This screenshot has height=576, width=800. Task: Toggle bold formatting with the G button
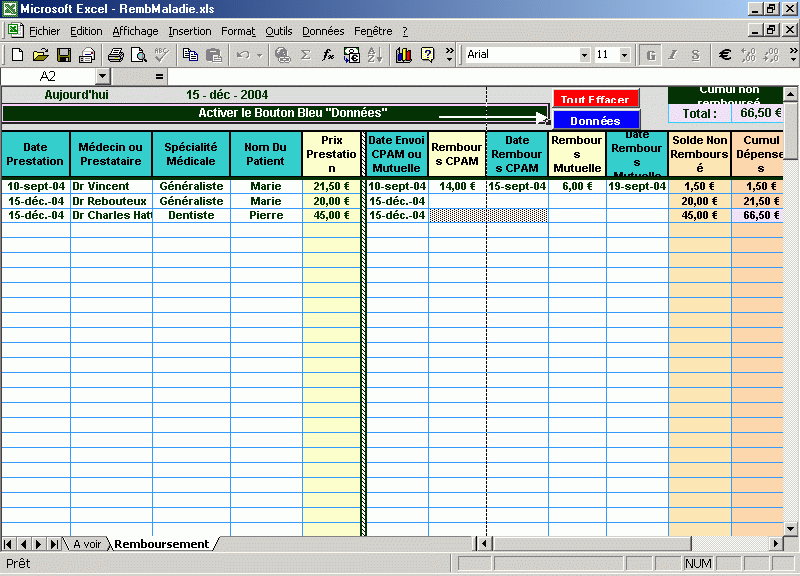(x=651, y=55)
